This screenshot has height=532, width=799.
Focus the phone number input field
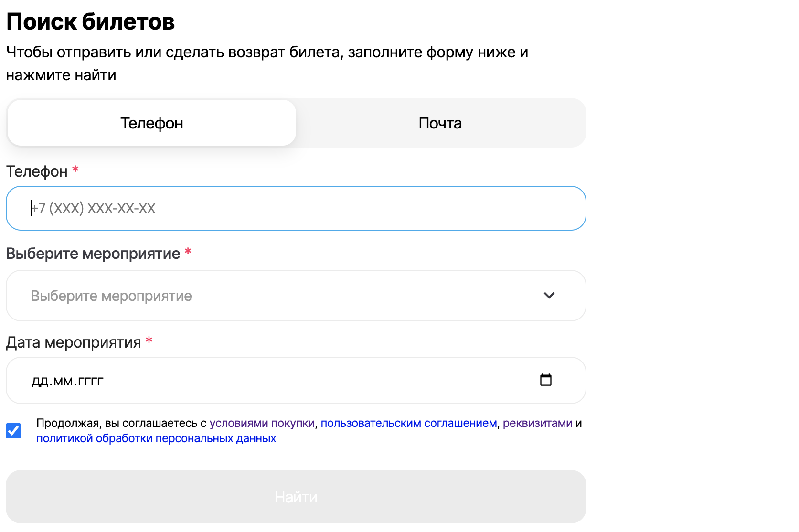[x=296, y=208]
